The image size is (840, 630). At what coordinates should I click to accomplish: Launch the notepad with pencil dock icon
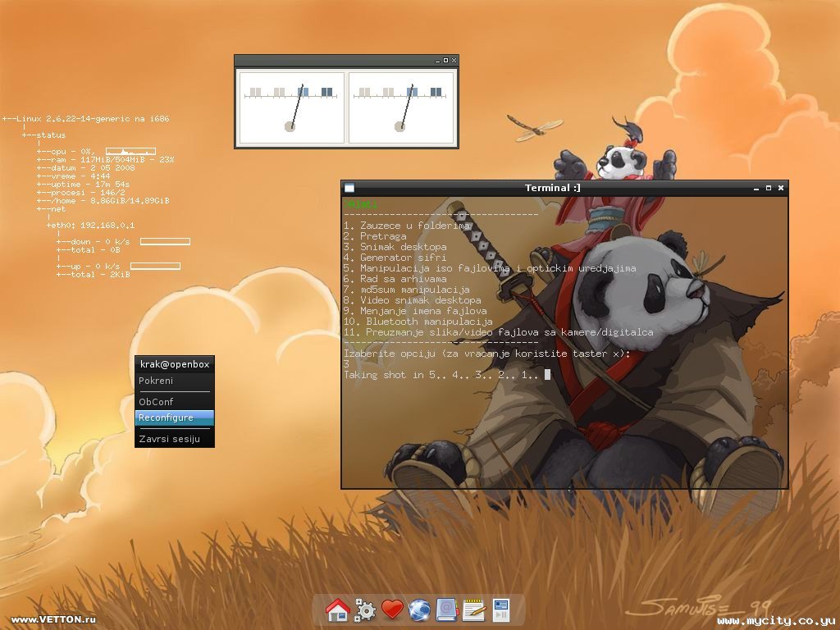pyautogui.click(x=473, y=610)
